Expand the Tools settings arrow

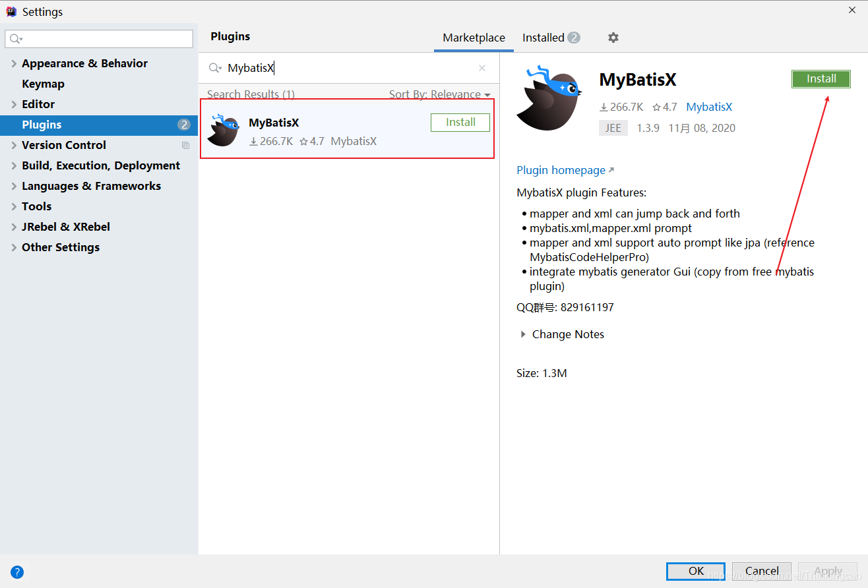tap(14, 206)
